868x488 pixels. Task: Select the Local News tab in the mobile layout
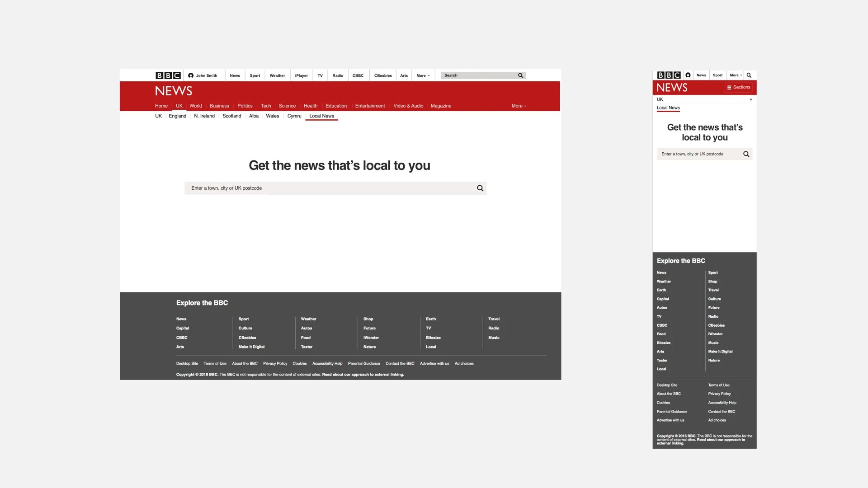pos(668,108)
